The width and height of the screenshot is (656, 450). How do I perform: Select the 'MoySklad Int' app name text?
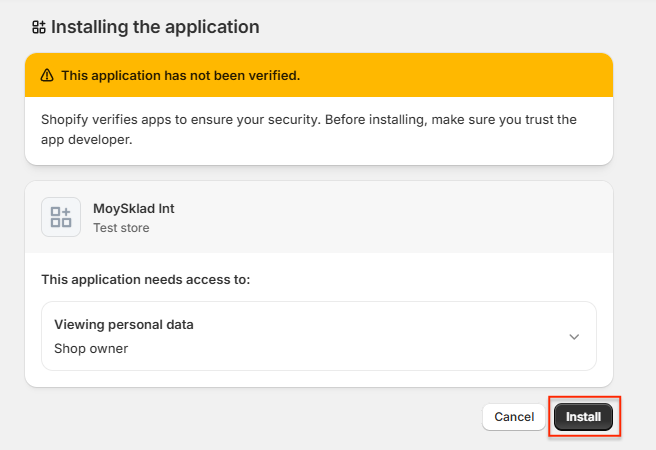click(133, 208)
